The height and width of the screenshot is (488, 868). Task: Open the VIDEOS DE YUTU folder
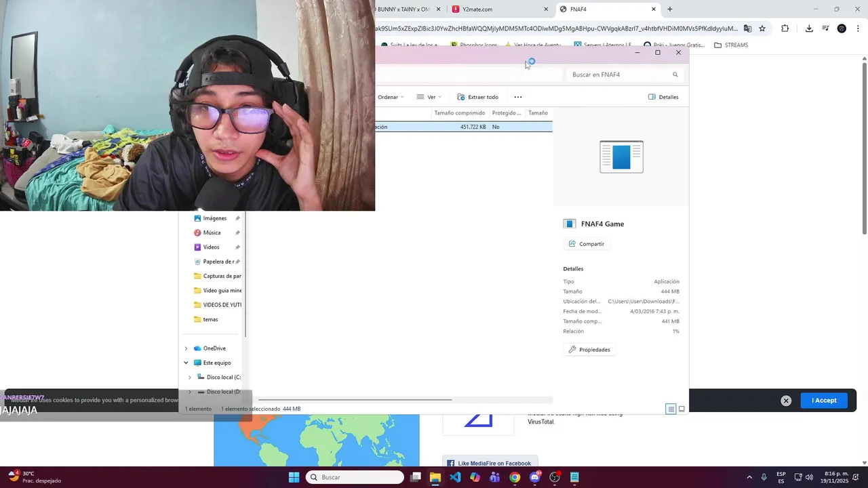pyautogui.click(x=217, y=305)
